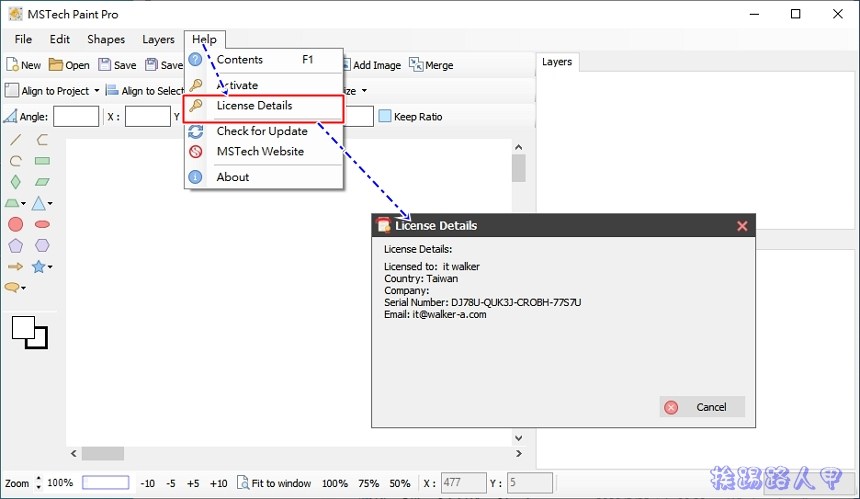Click canvas horizontal scrollbar right arrow
The image size is (860, 499).
coord(519,453)
